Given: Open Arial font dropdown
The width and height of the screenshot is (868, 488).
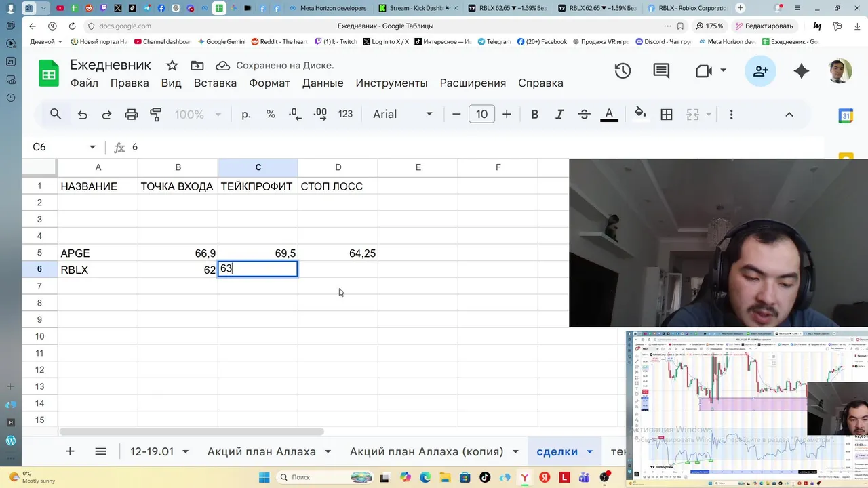Looking at the screenshot, I should tap(403, 115).
